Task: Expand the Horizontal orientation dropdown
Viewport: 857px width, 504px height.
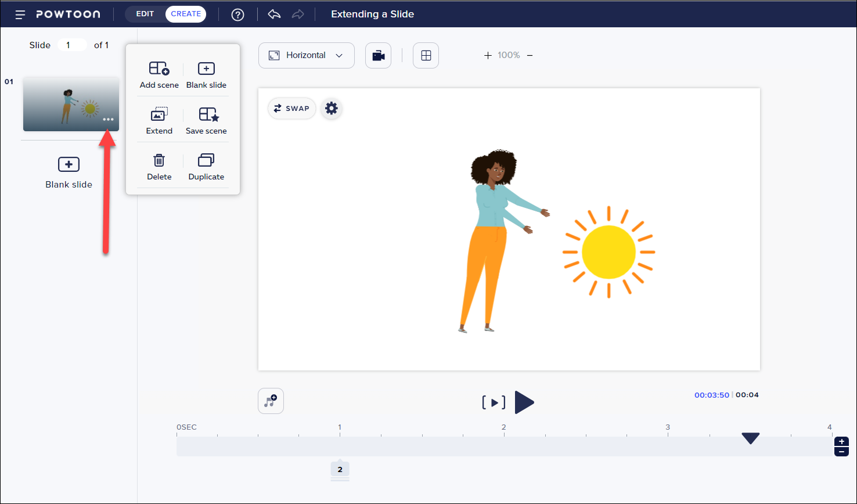Action: point(306,56)
